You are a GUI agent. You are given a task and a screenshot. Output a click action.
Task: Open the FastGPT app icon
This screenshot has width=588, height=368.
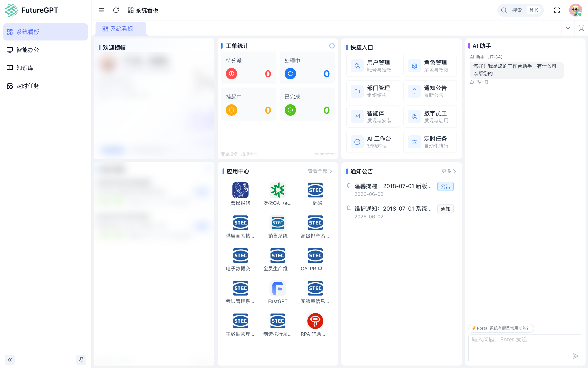(277, 288)
